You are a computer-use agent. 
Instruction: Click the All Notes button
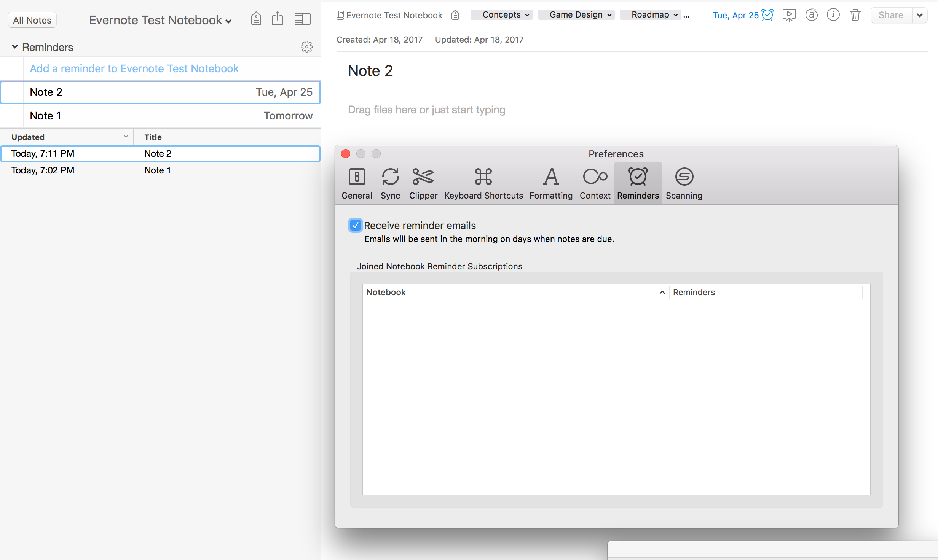click(x=32, y=20)
